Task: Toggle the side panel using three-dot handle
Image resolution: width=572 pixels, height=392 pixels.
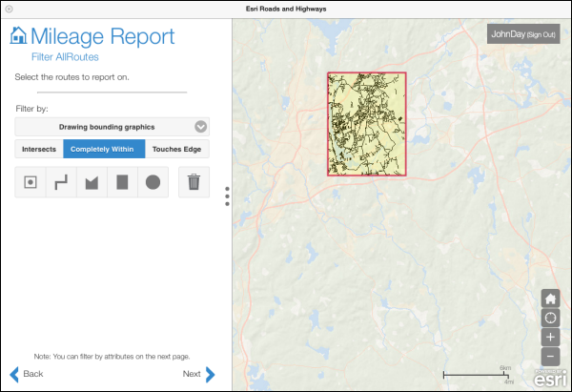Action: pyautogui.click(x=227, y=196)
